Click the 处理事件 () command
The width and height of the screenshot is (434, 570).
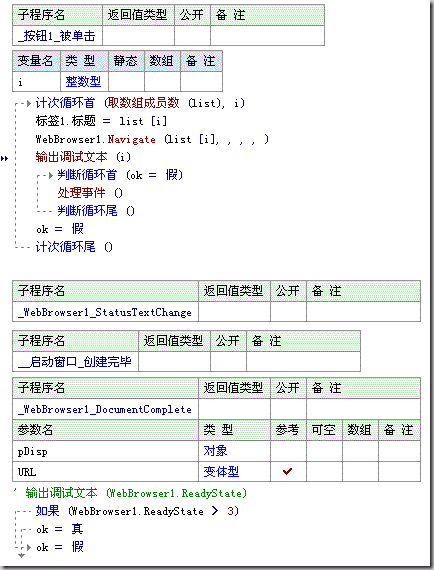[x=90, y=193]
